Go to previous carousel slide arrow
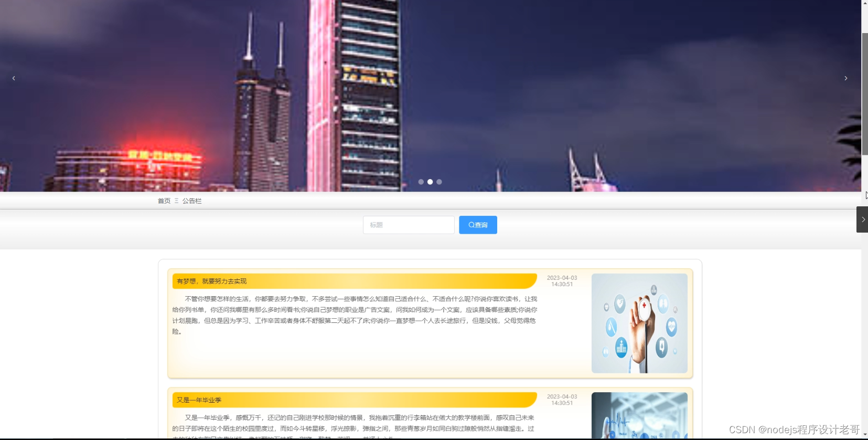The image size is (868, 440). tap(14, 78)
